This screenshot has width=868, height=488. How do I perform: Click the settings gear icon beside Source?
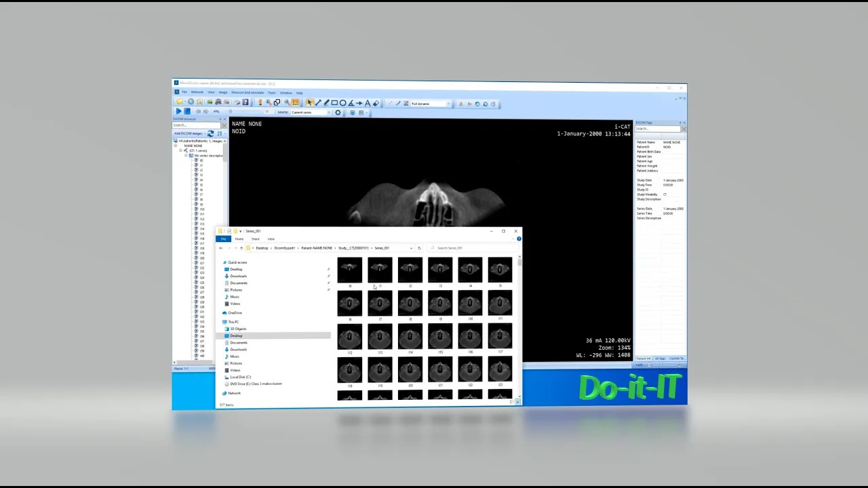(x=338, y=112)
